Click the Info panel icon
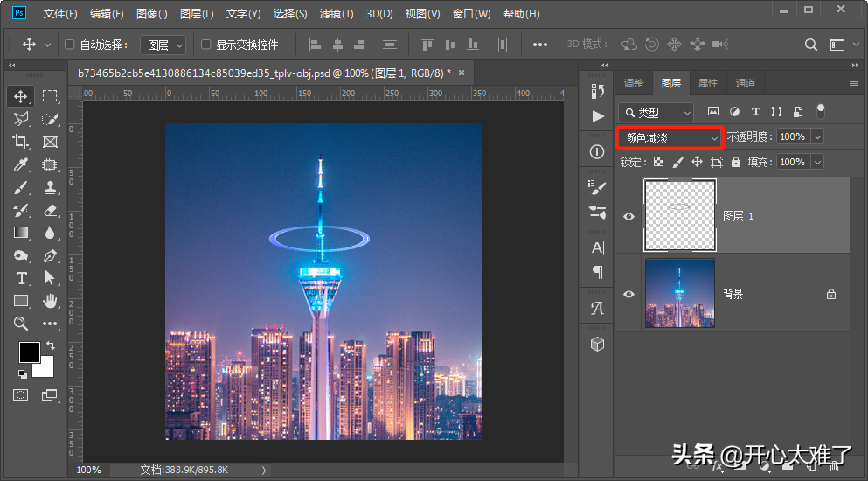 coord(598,151)
